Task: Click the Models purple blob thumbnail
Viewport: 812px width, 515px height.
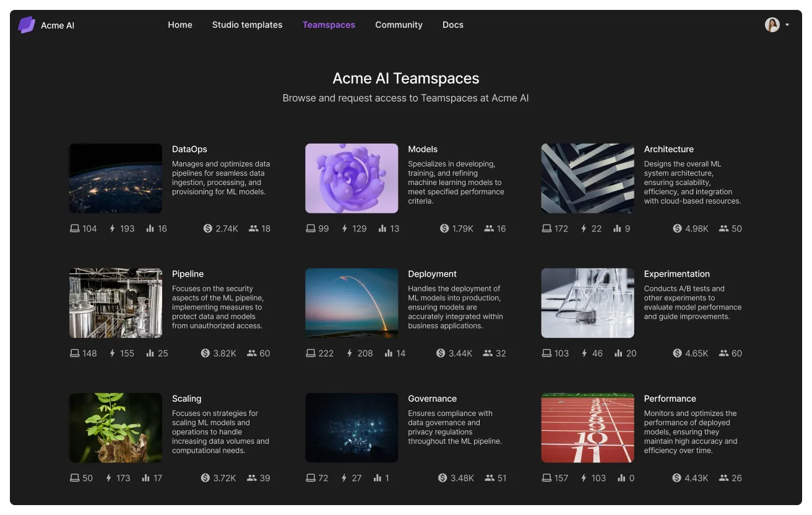Action: pos(352,178)
